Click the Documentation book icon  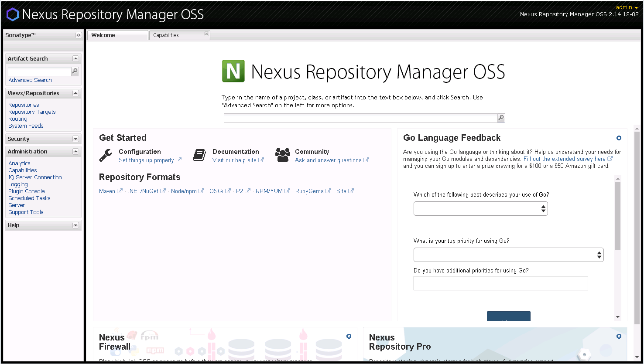[x=199, y=155]
